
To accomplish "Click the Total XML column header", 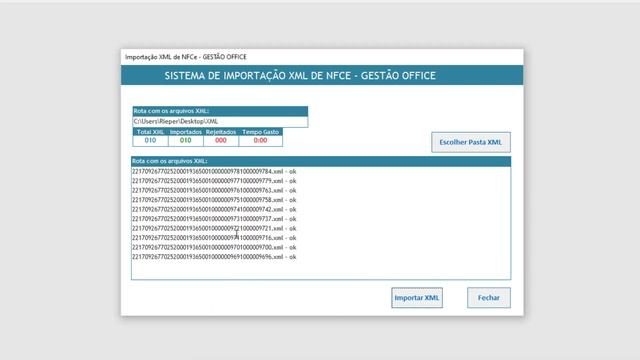I will coord(150,132).
